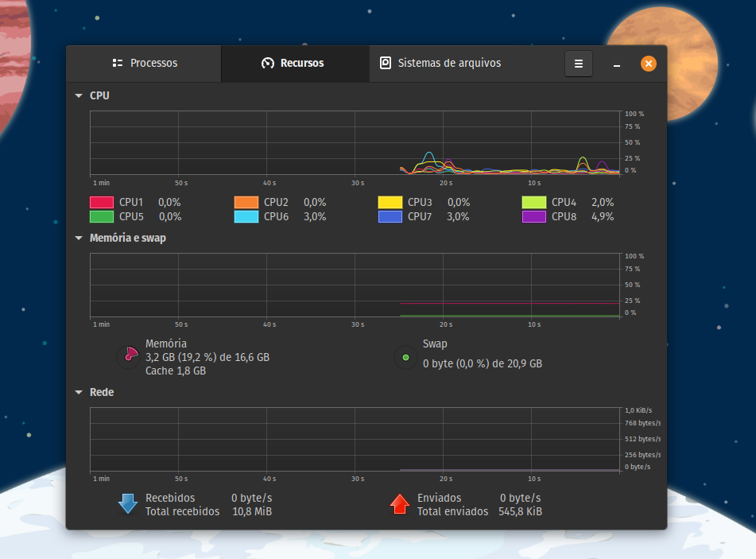Minimize the system monitor window
The height and width of the screenshot is (559, 756).
point(617,64)
